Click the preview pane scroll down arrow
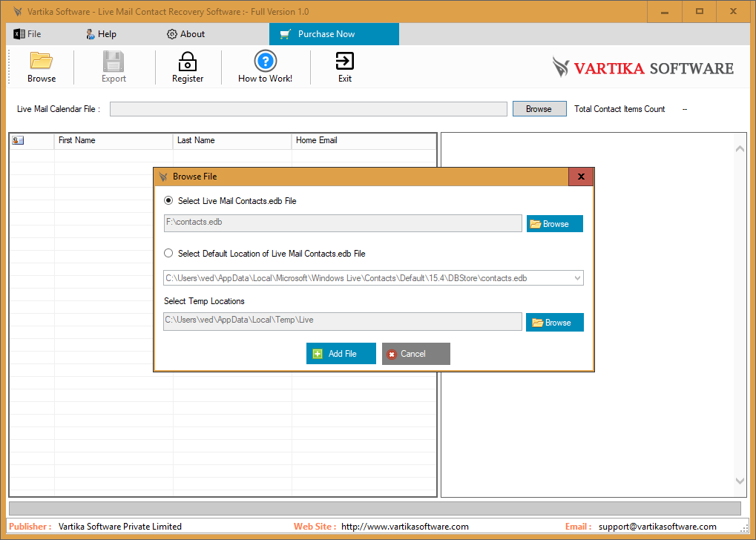The height and width of the screenshot is (540, 756). click(x=740, y=481)
